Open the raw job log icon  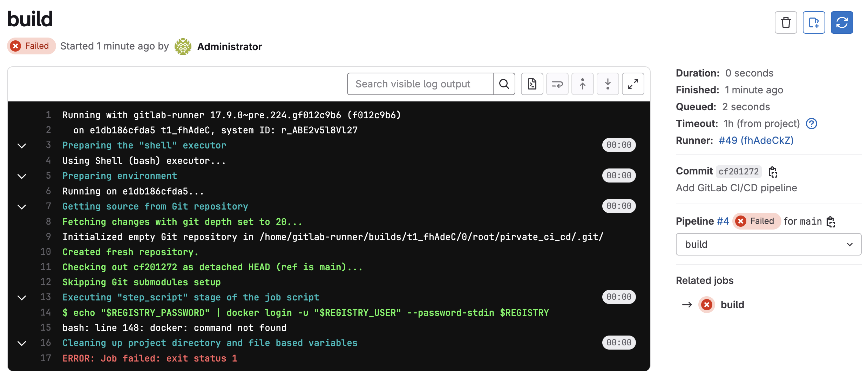(x=532, y=84)
